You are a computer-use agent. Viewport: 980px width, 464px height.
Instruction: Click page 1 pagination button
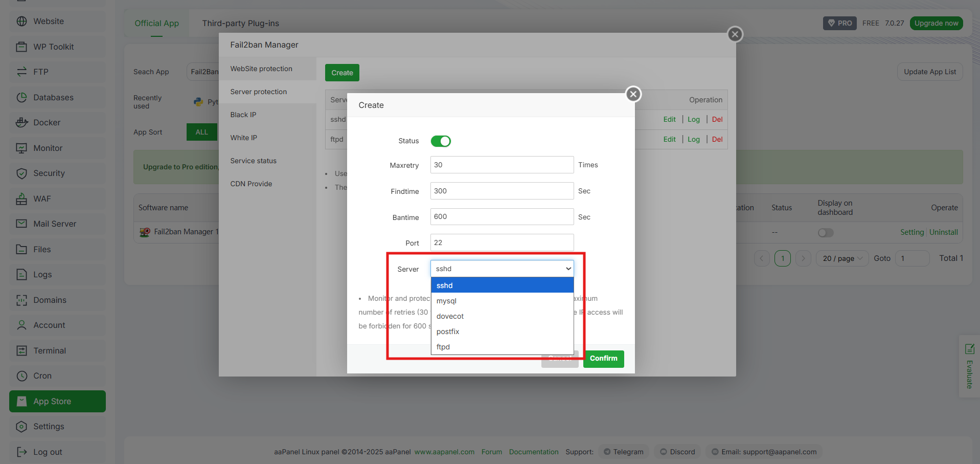[x=783, y=258]
